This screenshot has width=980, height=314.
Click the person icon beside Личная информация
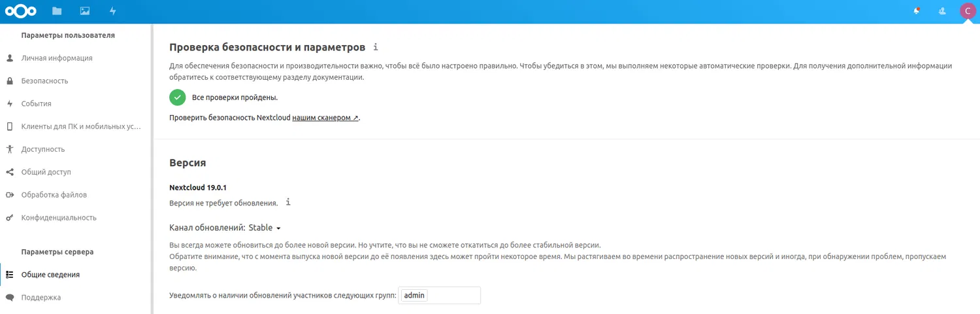point(10,58)
